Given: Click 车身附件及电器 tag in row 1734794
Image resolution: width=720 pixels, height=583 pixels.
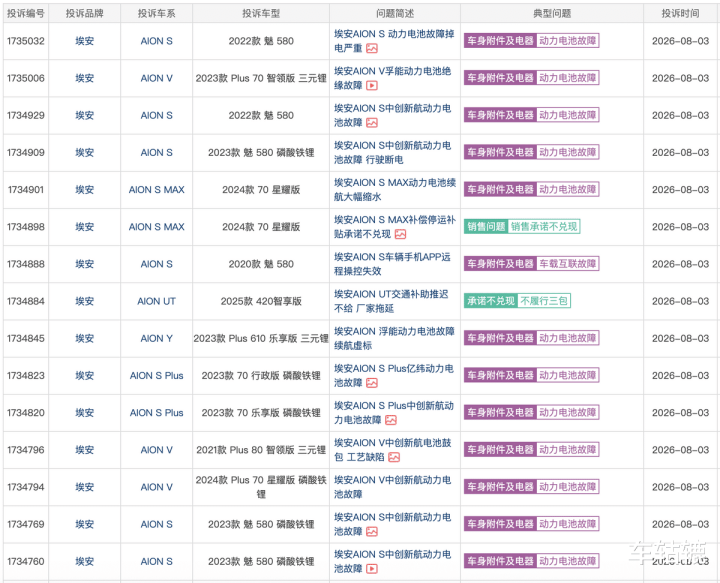Looking at the screenshot, I should (500, 487).
